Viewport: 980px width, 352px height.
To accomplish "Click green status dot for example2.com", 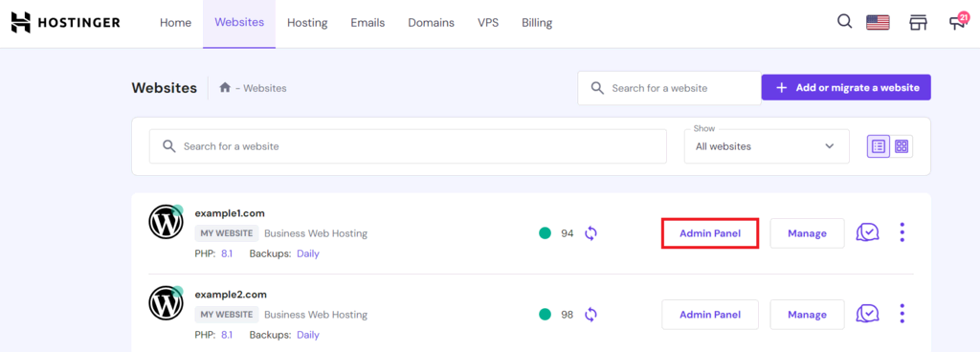I will (545, 315).
